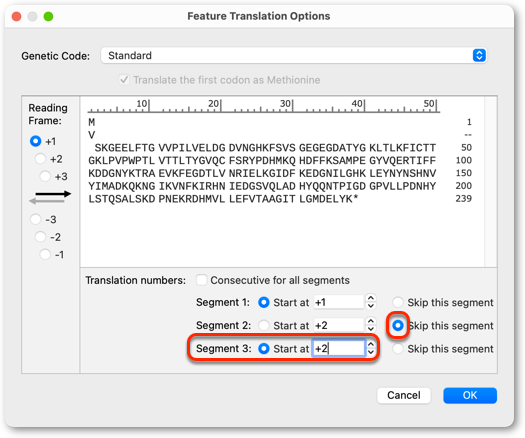
Task: Click the translation row starting SKGEELFTG
Action: [265, 148]
